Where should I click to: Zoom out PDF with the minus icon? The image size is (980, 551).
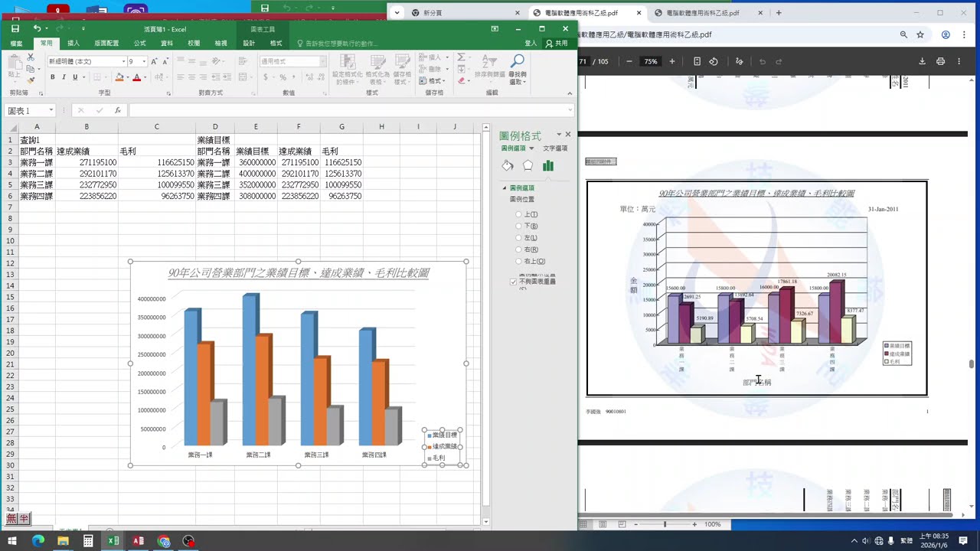point(629,61)
